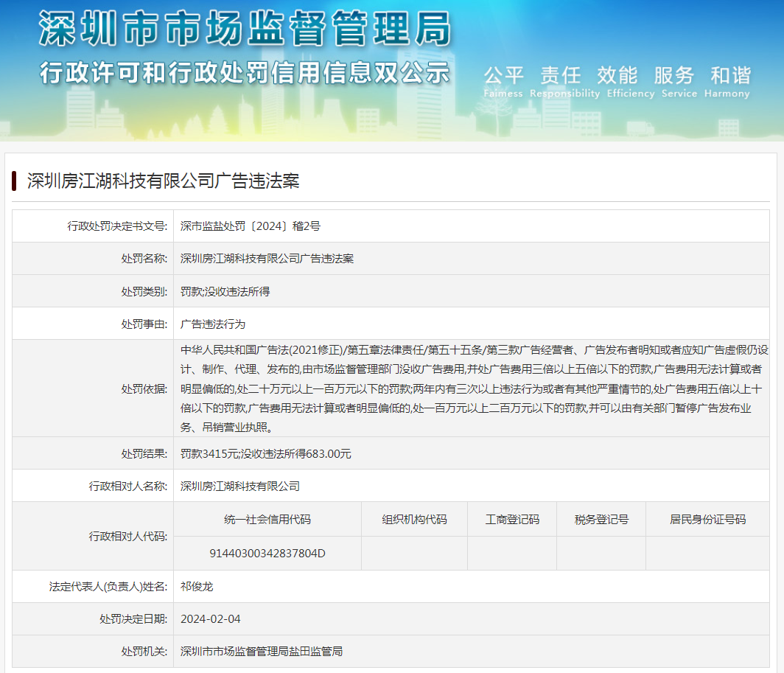
Task: Click the 税务登记号 column header
Action: [601, 520]
